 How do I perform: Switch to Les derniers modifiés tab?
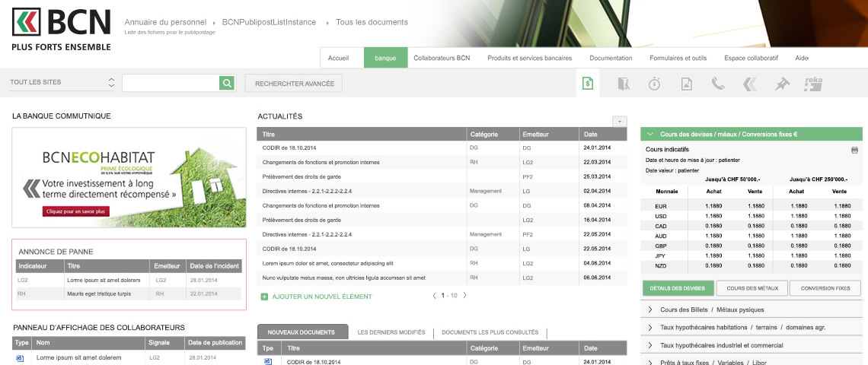coord(391,332)
